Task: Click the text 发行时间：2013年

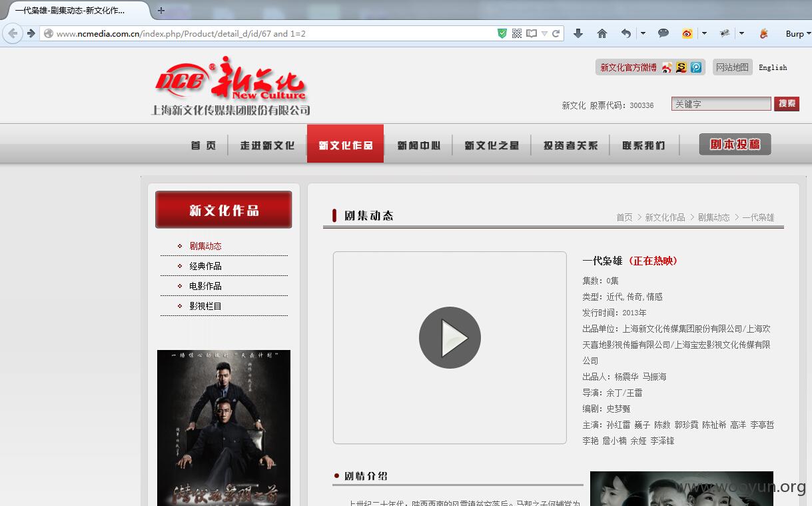Action: [614, 313]
